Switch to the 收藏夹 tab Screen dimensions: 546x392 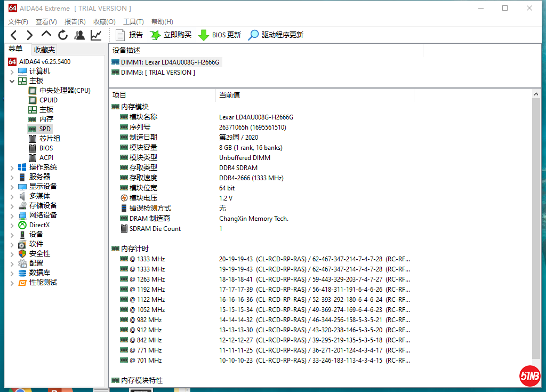tap(44, 50)
